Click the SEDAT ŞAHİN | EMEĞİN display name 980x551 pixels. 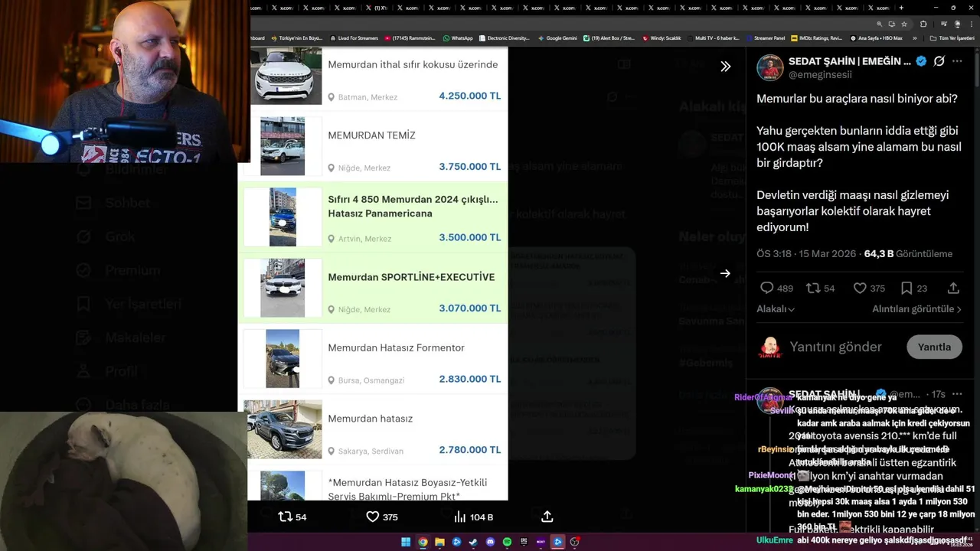(850, 61)
